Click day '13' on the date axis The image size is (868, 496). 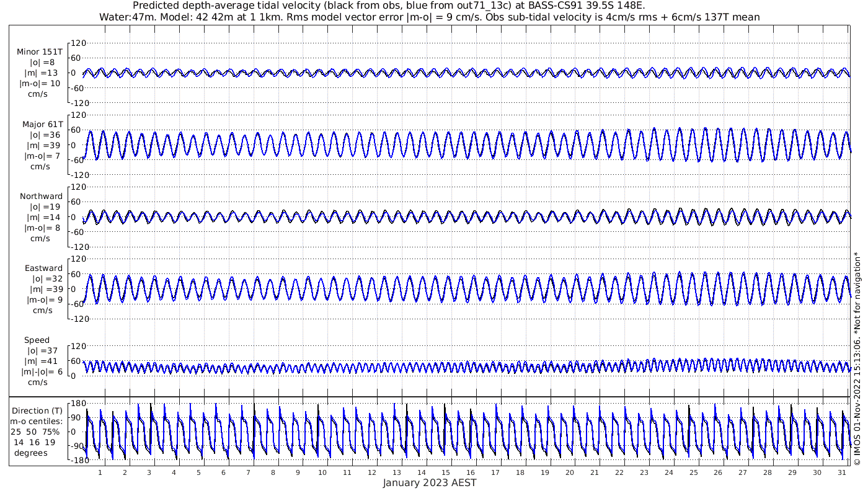pyautogui.click(x=396, y=472)
